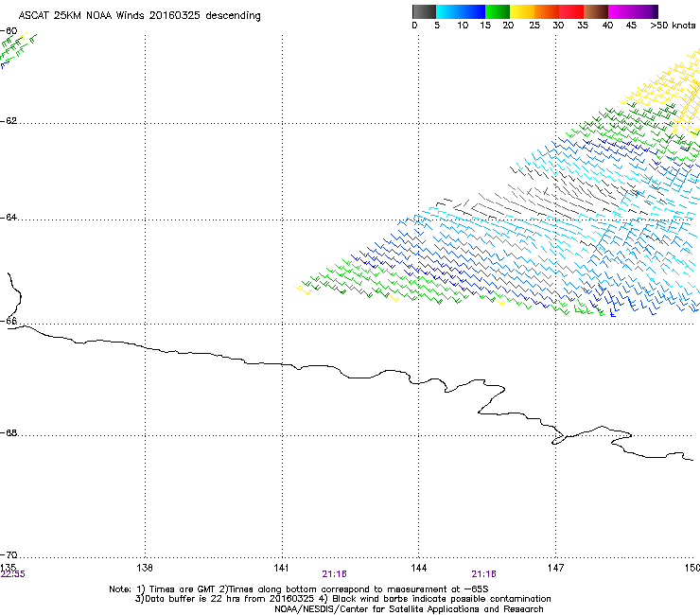The width and height of the screenshot is (700, 615).
Task: Pick the red 30–35 knots legend segment
Action: click(x=571, y=11)
